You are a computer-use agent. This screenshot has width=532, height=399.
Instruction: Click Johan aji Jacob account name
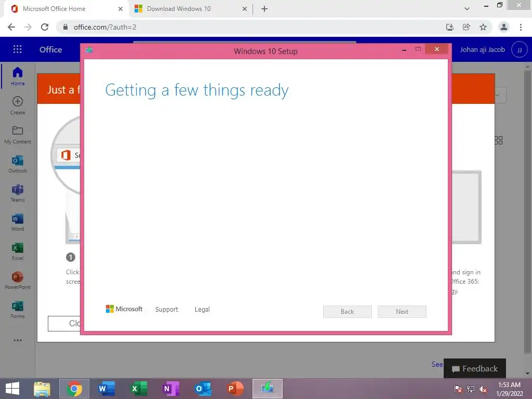point(483,49)
